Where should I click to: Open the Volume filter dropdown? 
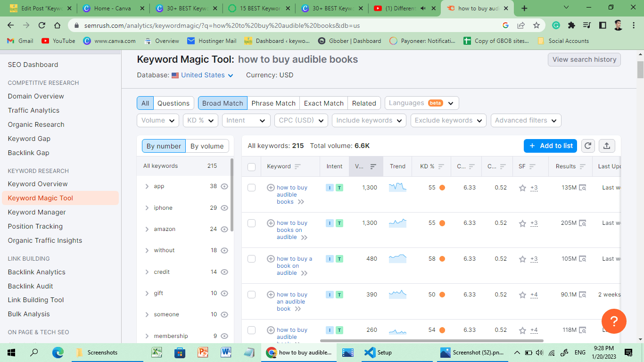coord(158,120)
